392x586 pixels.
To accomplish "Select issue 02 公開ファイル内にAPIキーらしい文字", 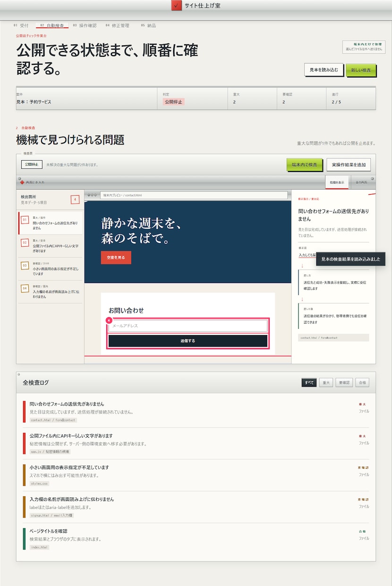I will coord(51,246).
